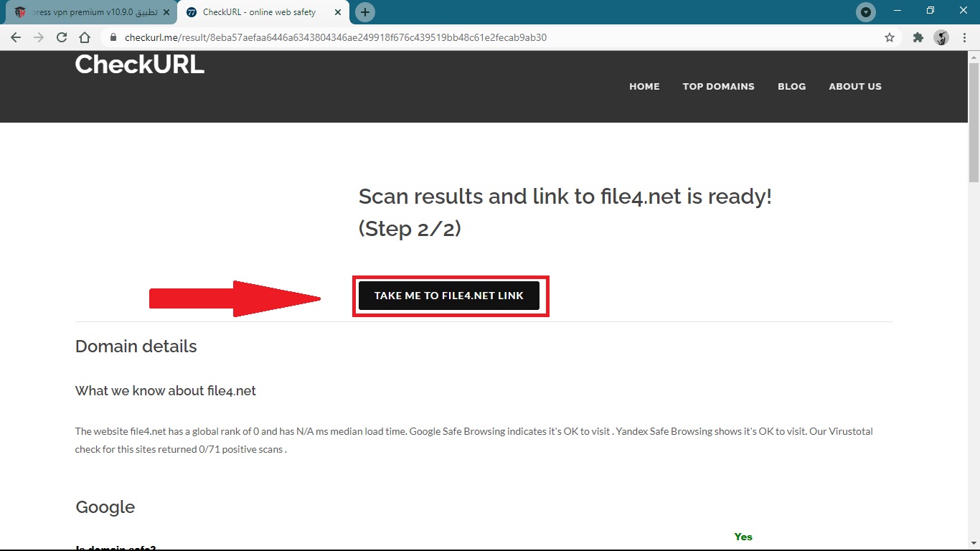
Task: Expand the tab search dropdown arrow
Action: click(x=866, y=12)
